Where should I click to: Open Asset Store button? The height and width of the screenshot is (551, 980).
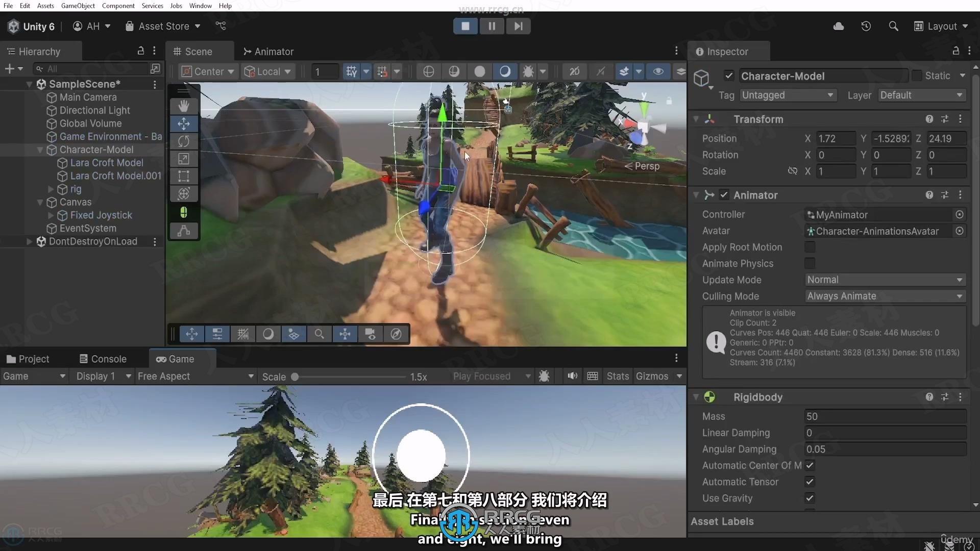[x=163, y=26]
